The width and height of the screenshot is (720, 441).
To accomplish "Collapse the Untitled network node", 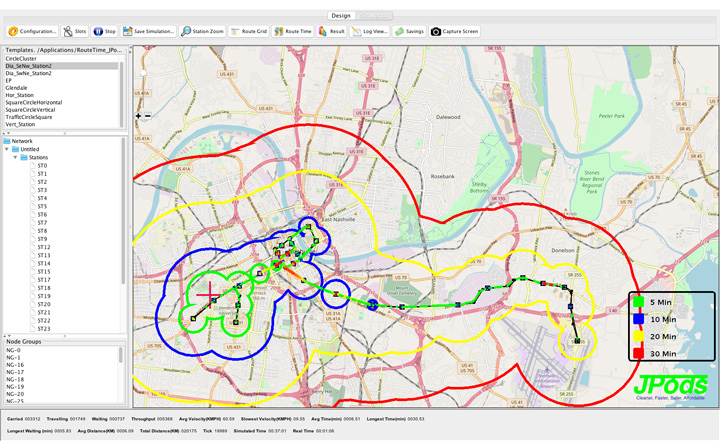I will point(8,150).
